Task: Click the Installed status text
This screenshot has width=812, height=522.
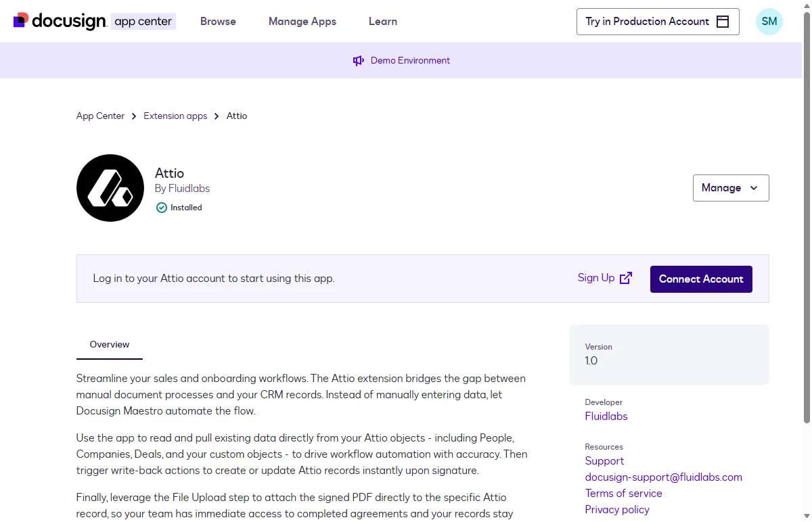Action: click(186, 208)
